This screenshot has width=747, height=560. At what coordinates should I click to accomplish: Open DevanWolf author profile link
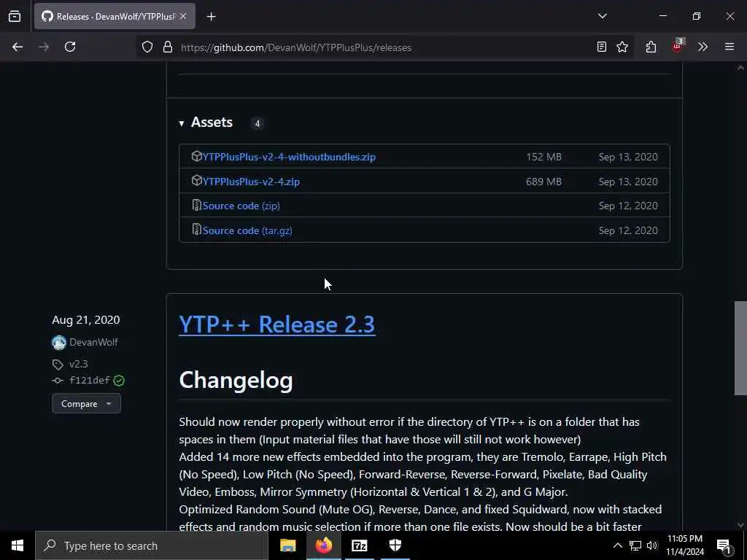click(93, 343)
